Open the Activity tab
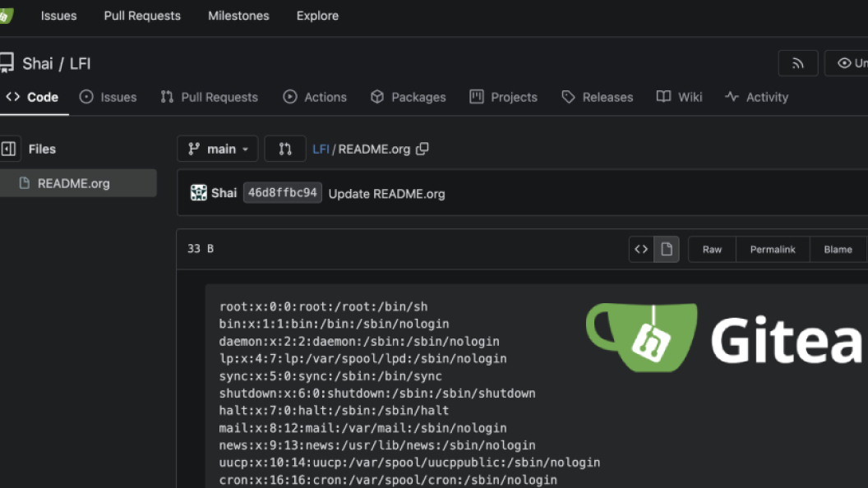 756,98
